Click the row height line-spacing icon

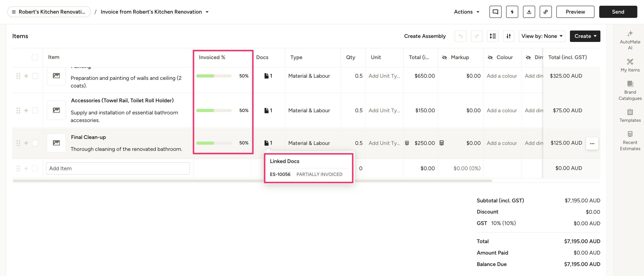tap(493, 36)
